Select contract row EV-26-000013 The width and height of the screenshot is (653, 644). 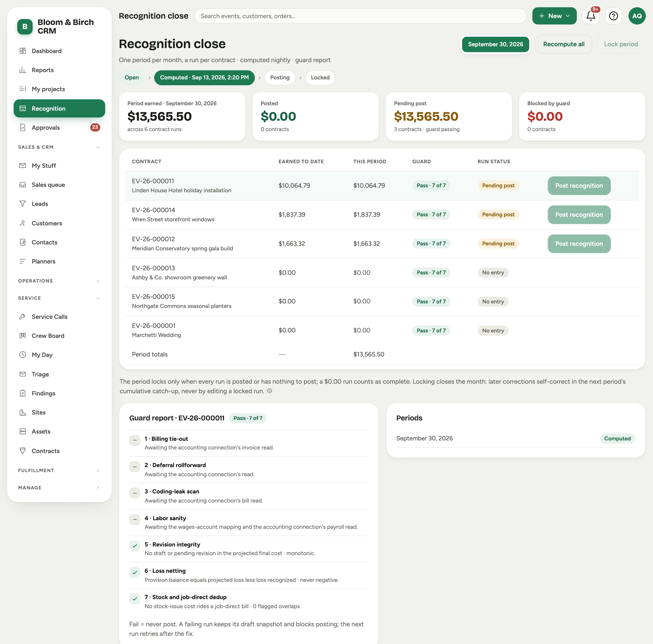click(382, 273)
